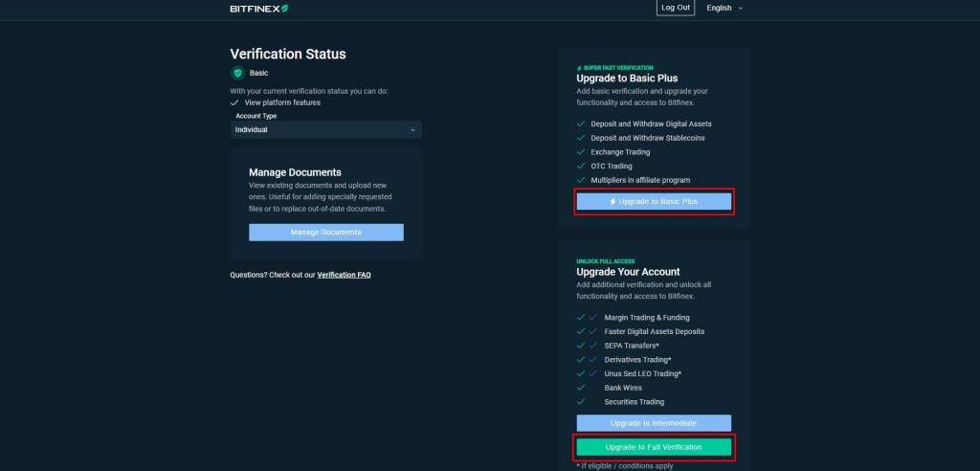Click the checkmark beside OTC Trading

pos(581,166)
